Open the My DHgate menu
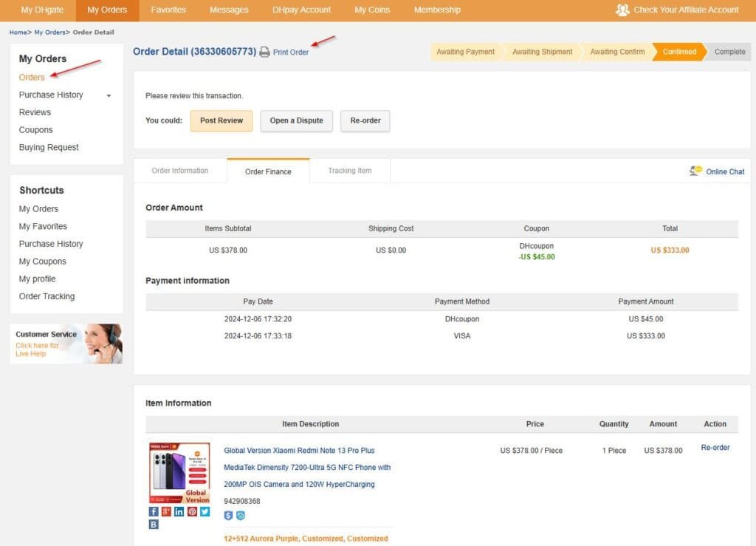Image resolution: width=756 pixels, height=546 pixels. pos(42,10)
